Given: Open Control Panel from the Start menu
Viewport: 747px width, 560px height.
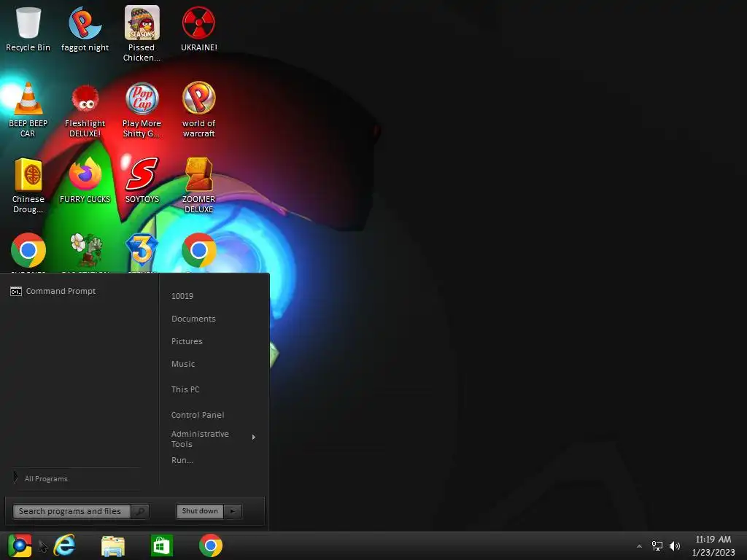Looking at the screenshot, I should point(198,415).
